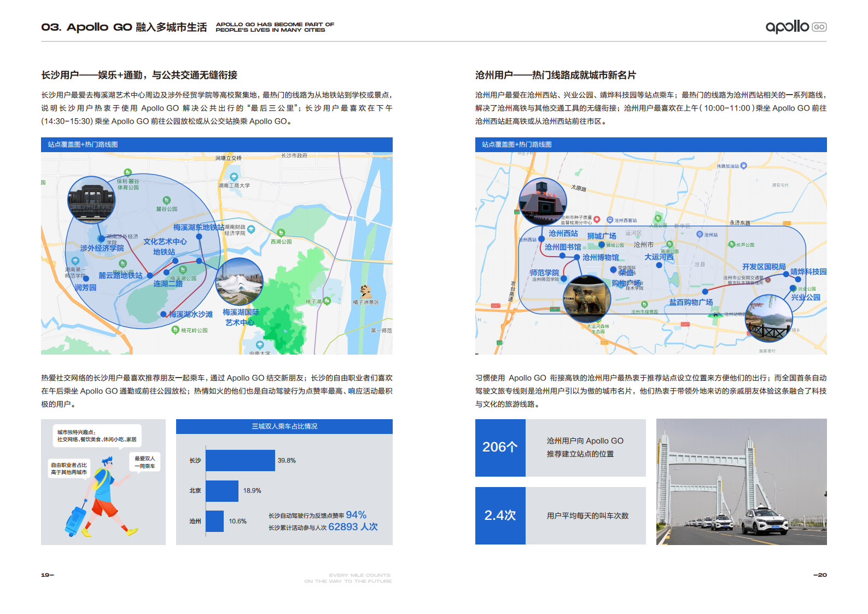Screen dimensions: 868x614
Task: Click the 桃子湖 green pin
Action: pos(327,300)
